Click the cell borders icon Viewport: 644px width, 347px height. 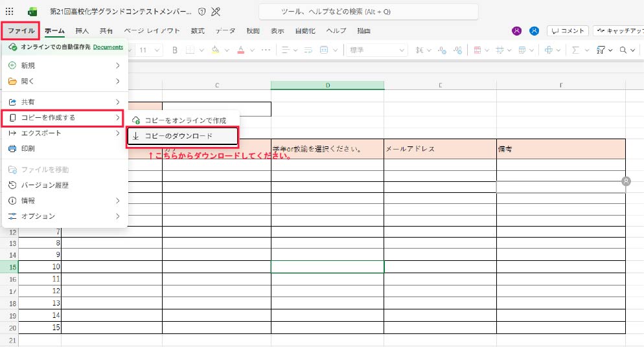pos(190,50)
